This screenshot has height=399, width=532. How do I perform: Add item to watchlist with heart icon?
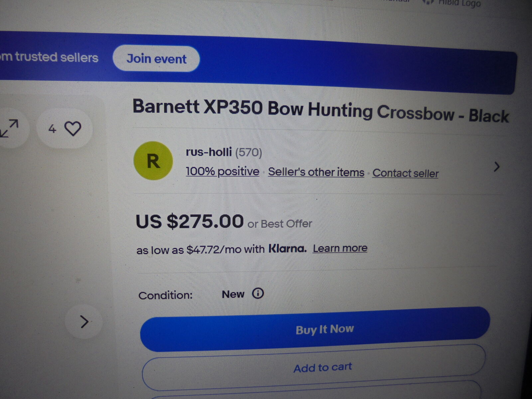[64, 128]
